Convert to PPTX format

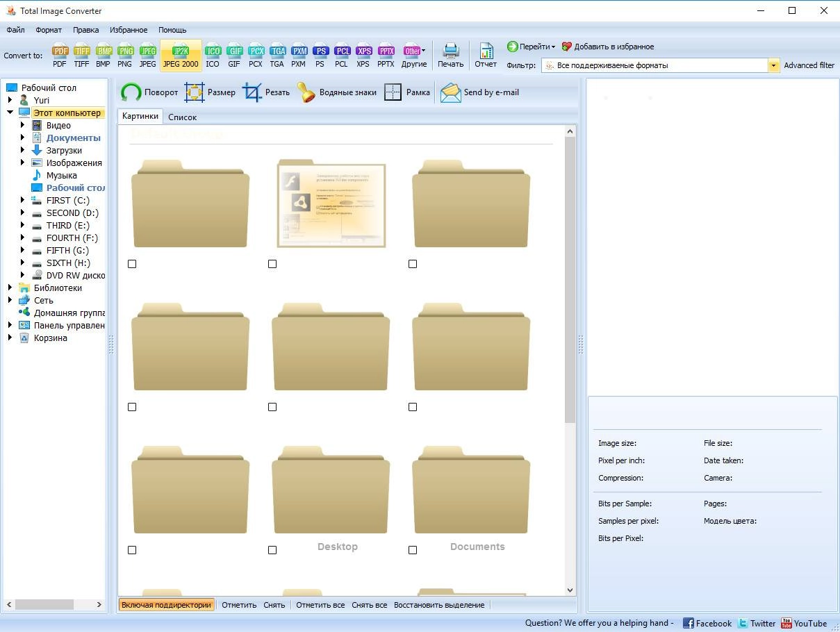click(x=386, y=56)
